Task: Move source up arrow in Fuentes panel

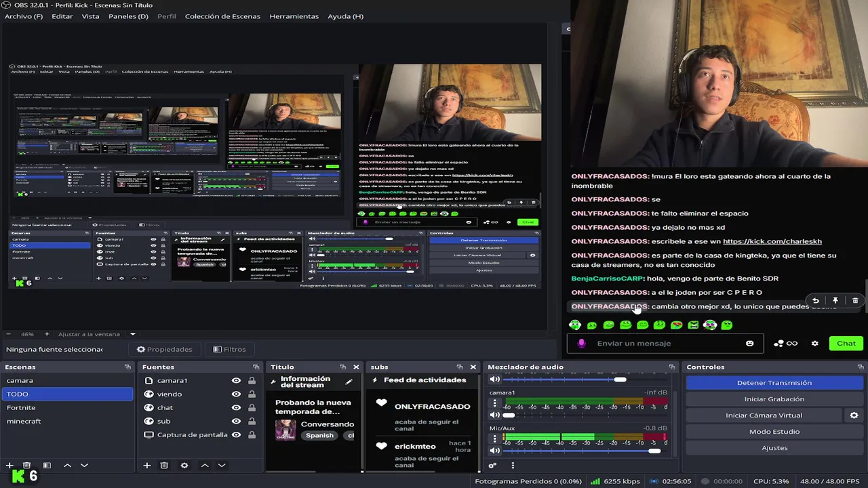Action: pos(204,466)
